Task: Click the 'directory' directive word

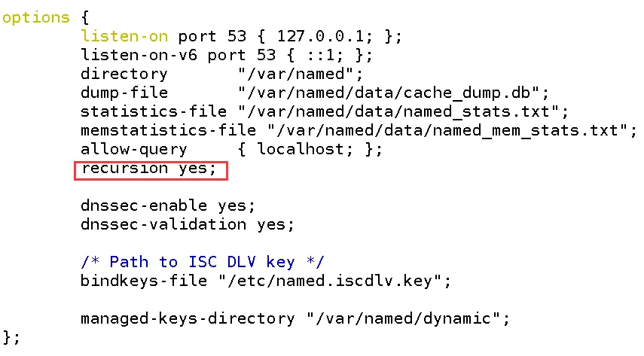Action: [x=124, y=75]
